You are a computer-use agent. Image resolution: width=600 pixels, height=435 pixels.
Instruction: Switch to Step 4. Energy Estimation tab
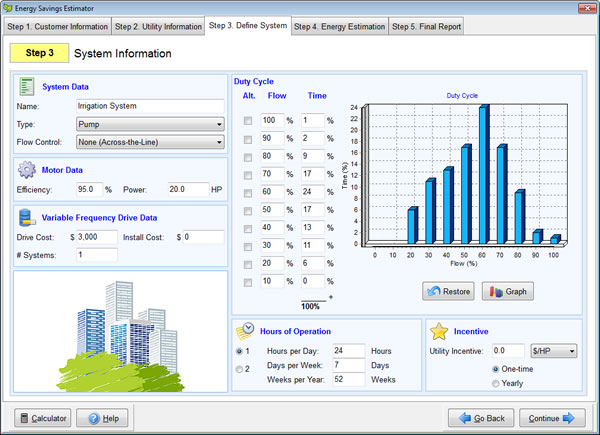[339, 26]
